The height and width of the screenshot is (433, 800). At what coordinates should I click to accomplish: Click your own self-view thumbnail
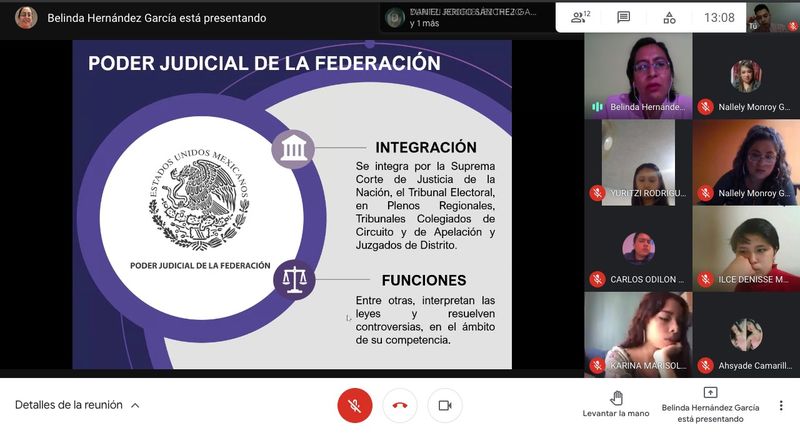[x=773, y=17]
